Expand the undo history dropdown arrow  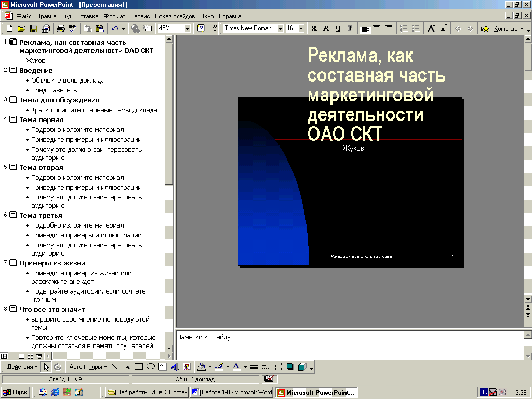click(123, 29)
